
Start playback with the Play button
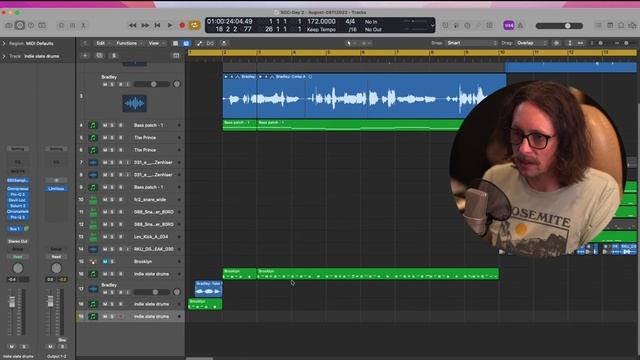(170, 25)
